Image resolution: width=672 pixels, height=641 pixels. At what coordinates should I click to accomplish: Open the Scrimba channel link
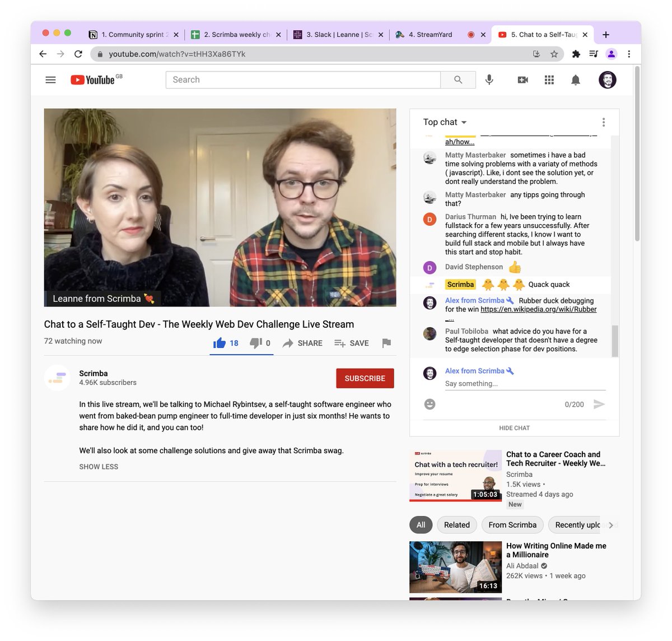coord(93,373)
